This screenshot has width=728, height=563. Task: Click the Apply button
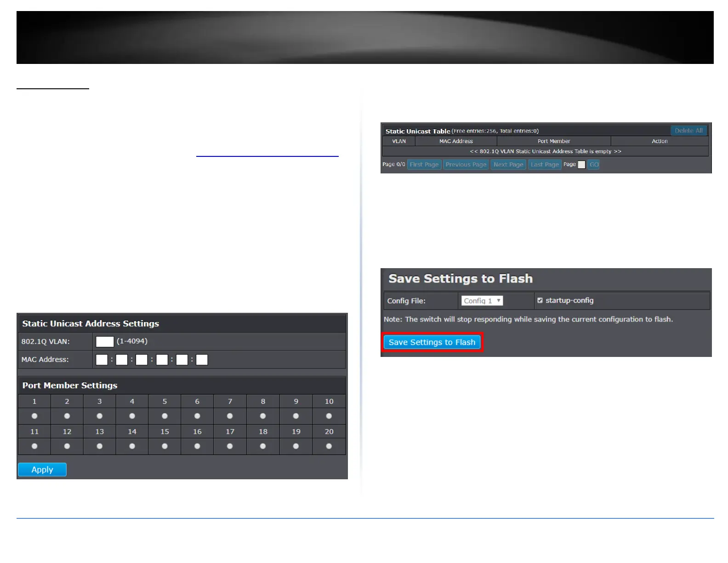(42, 470)
